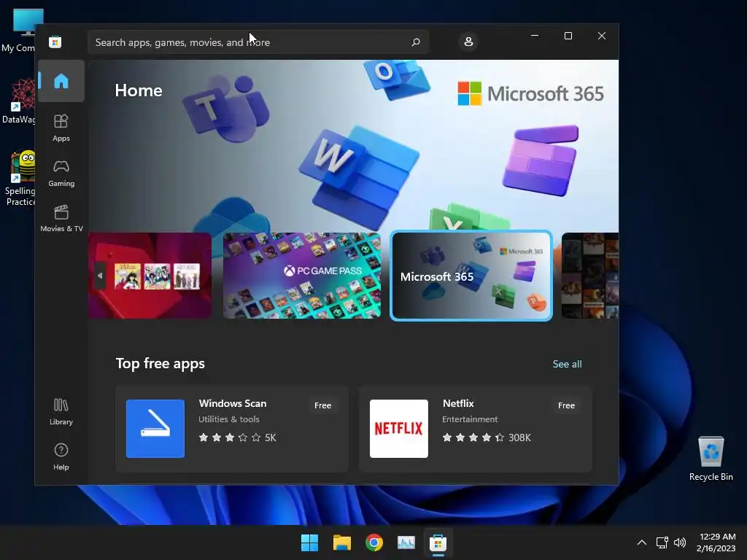
Task: Click the Netflix title text
Action: pos(458,403)
